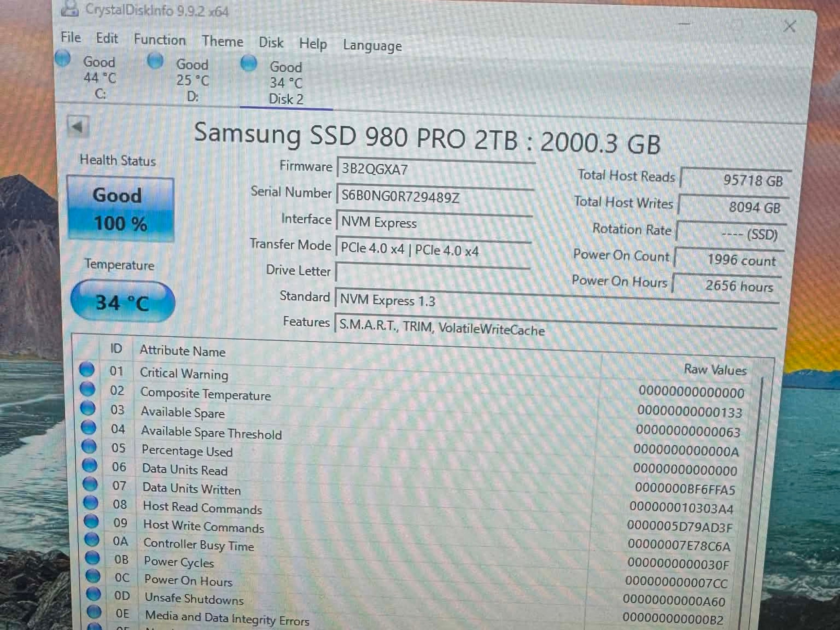
Task: Click the Interface field NVM Express
Action: pyautogui.click(x=434, y=222)
